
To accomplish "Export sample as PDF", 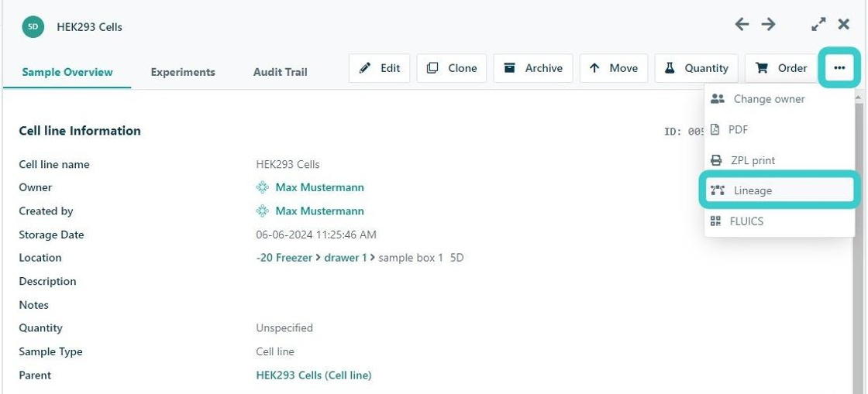I will [780, 130].
